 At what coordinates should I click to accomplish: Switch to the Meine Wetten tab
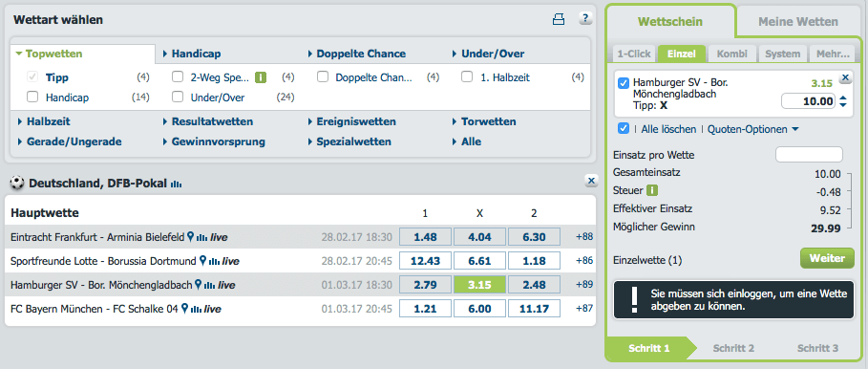[x=797, y=22]
